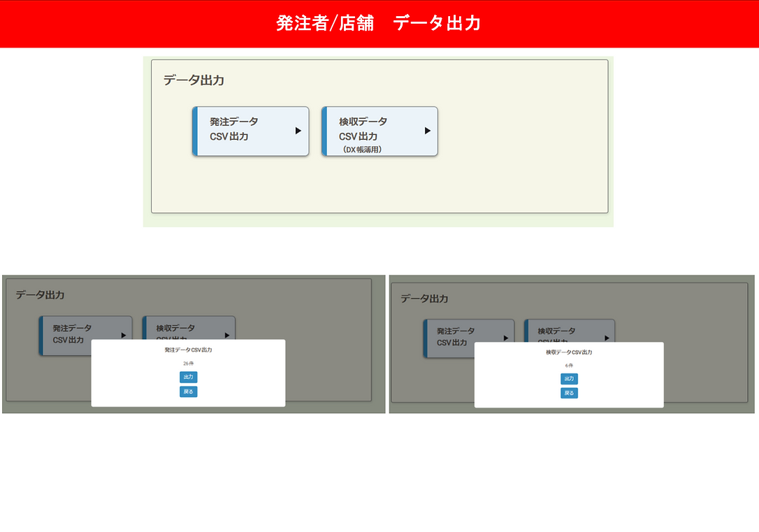Click the 検収データCSV出力 dialog title

569,352
